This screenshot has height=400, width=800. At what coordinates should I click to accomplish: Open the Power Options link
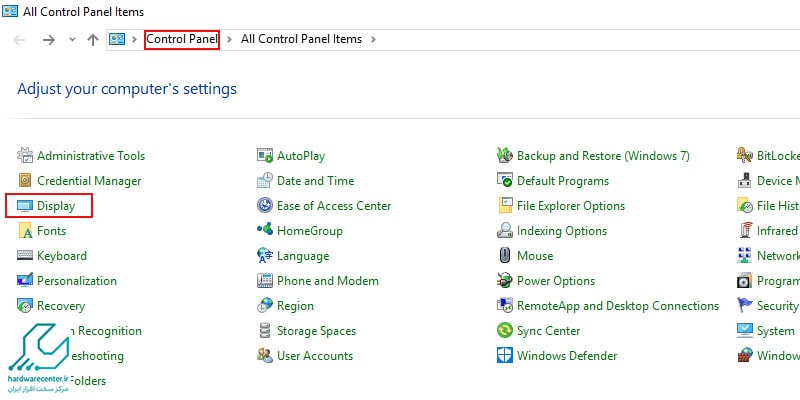point(556,281)
